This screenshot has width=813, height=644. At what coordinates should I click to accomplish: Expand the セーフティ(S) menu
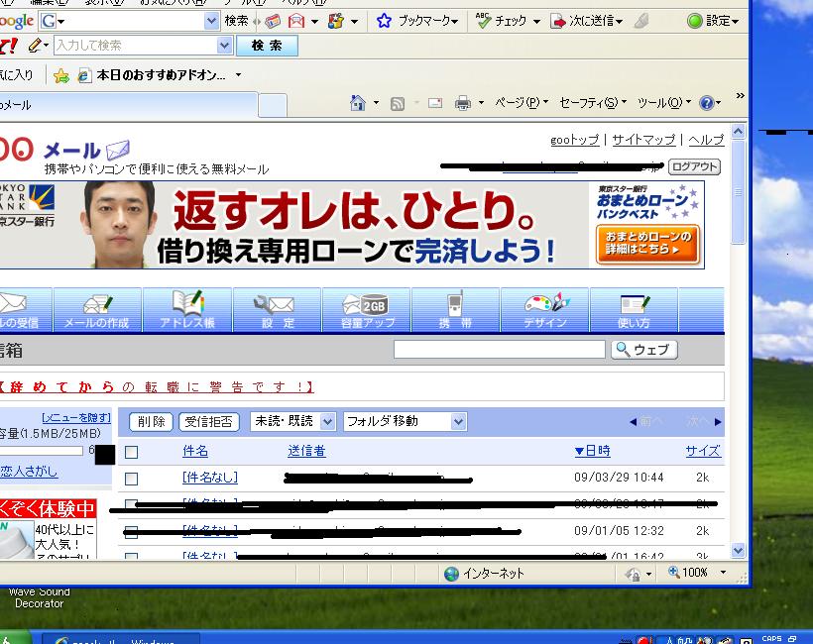(x=593, y=103)
